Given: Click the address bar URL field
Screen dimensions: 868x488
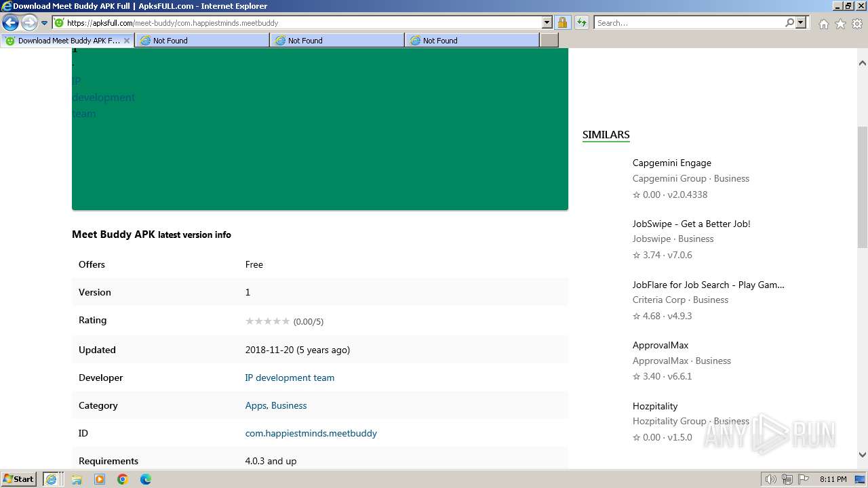Looking at the screenshot, I should (x=297, y=23).
